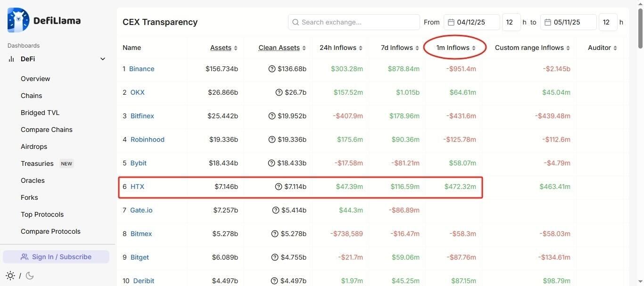Switch to dark theme moon icon
This screenshot has height=286, width=644.
click(30, 276)
